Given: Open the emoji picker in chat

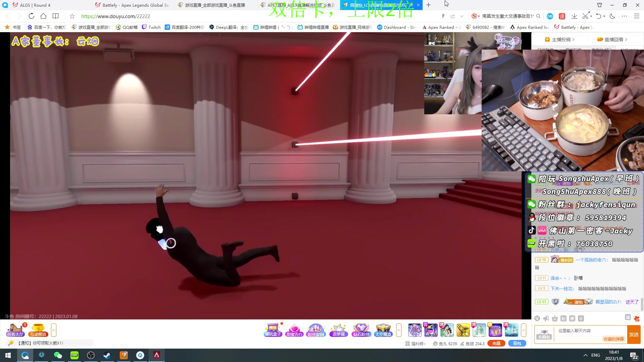Looking at the screenshot, I should [537, 318].
